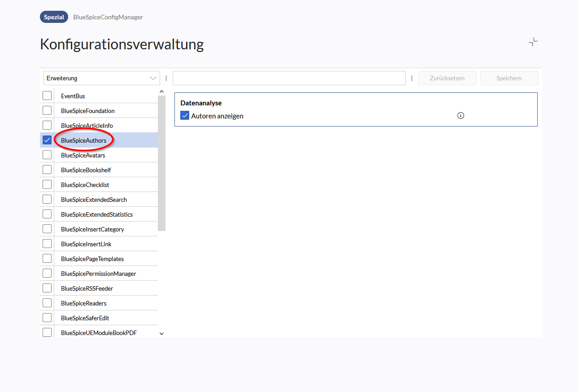Image resolution: width=578 pixels, height=392 pixels.
Task: Select the BlueSpiceAuthors row label
Action: coord(84,140)
